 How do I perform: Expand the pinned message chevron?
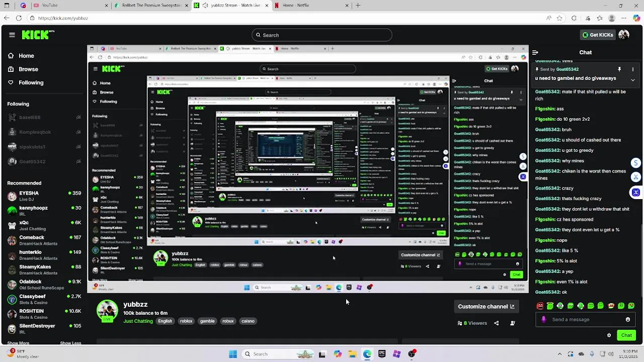point(633,79)
